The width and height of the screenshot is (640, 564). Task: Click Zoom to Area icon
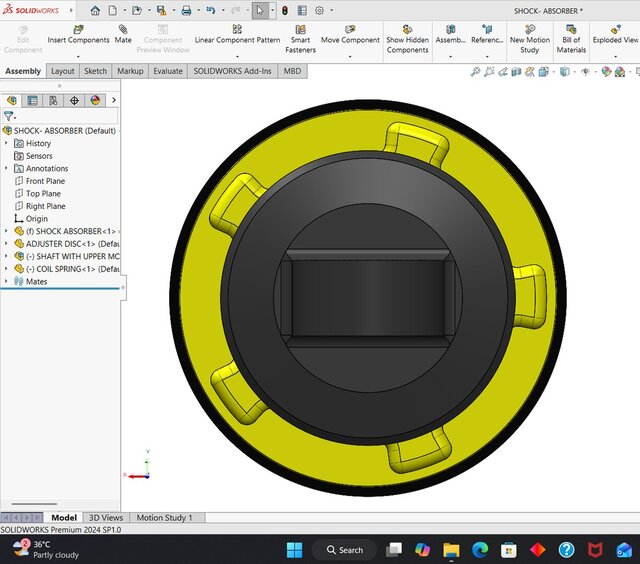pos(489,72)
